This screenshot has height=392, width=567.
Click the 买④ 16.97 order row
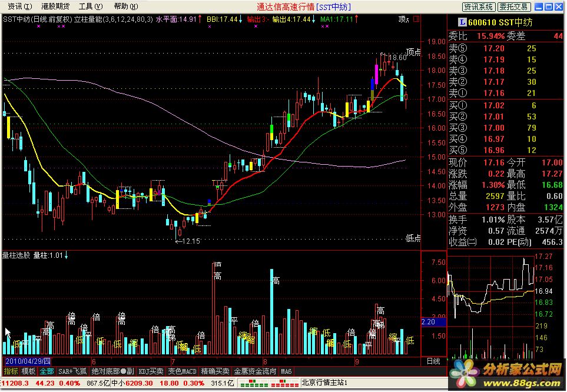point(505,139)
